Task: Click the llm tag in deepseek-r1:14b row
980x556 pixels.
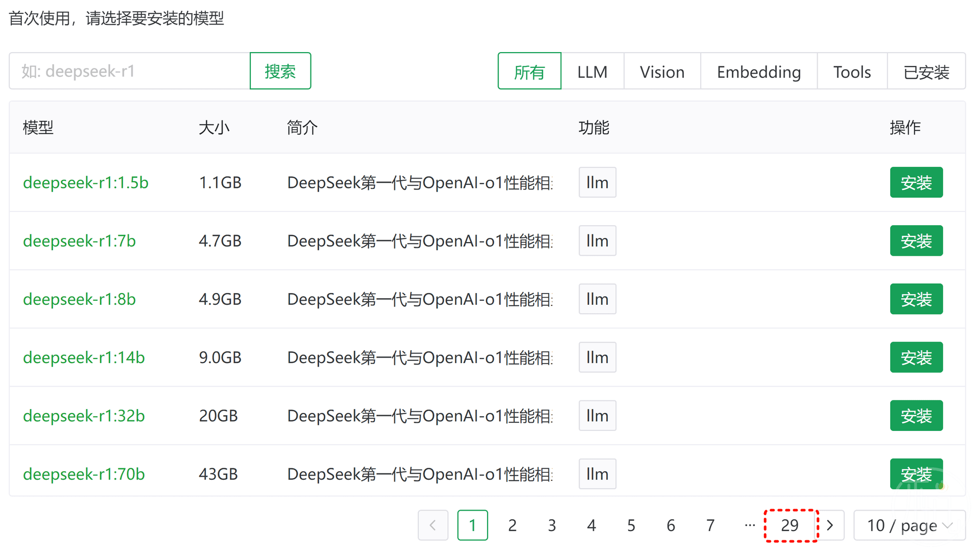Action: [x=597, y=357]
